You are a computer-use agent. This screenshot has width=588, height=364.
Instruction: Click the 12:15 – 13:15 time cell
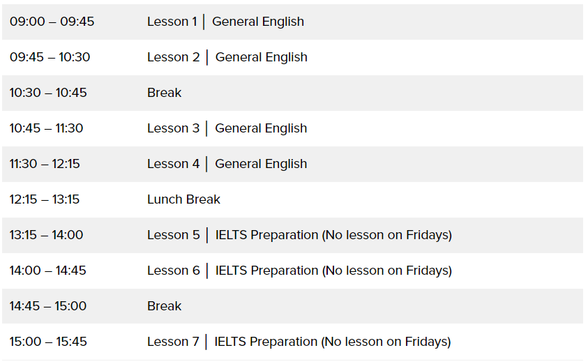click(x=45, y=199)
